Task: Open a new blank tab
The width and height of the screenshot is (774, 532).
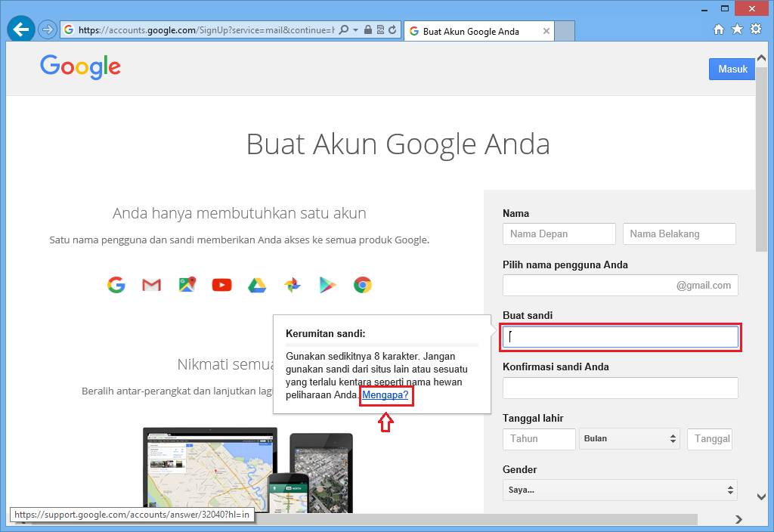Action: click(565, 31)
